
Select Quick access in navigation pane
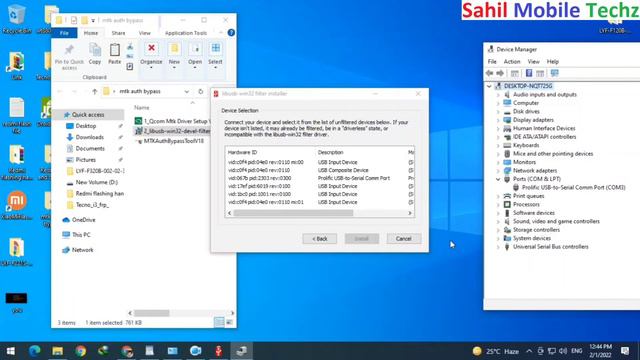pyautogui.click(x=88, y=115)
